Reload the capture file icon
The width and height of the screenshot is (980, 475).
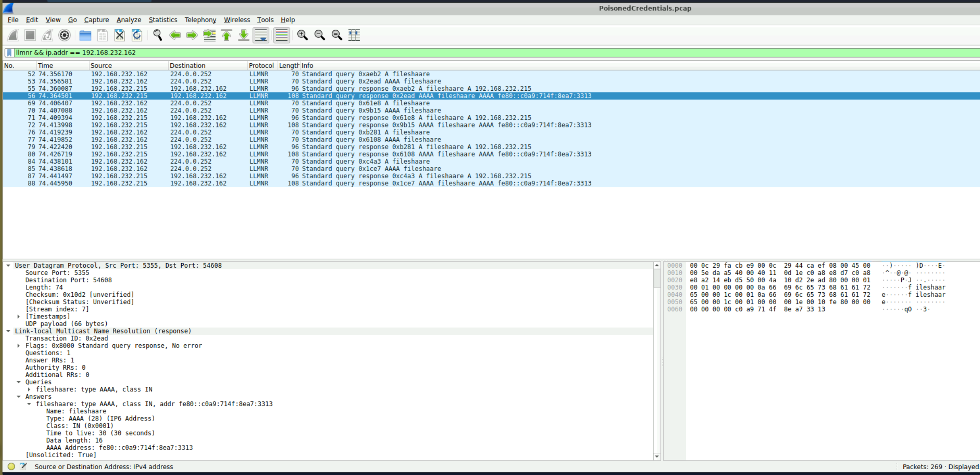137,35
